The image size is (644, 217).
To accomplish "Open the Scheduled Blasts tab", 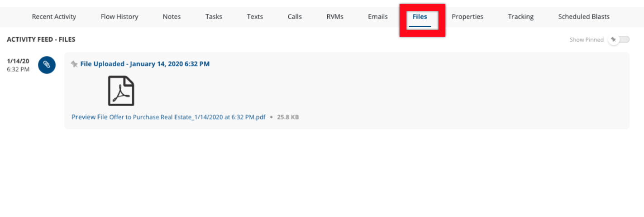I will 584,17.
